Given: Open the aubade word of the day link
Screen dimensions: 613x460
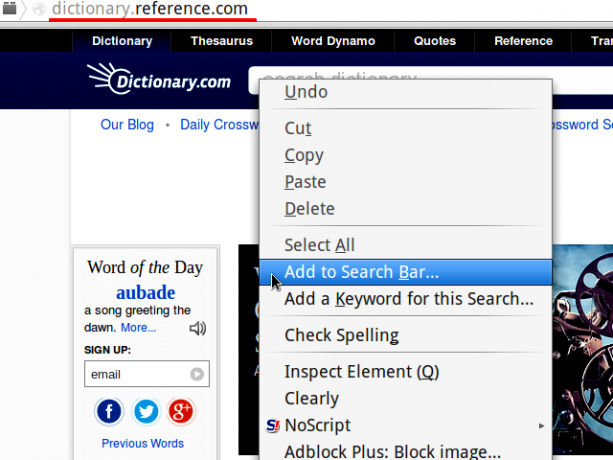Looking at the screenshot, I should (145, 292).
